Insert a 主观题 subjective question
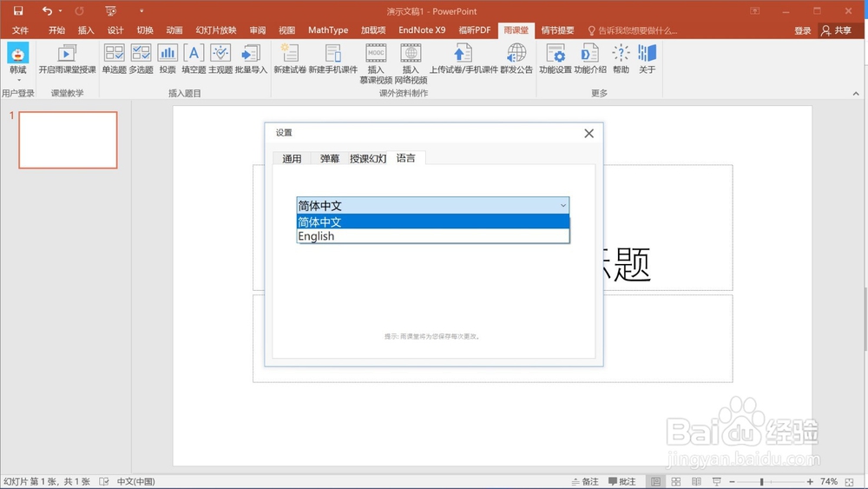The image size is (868, 489). pos(220,59)
